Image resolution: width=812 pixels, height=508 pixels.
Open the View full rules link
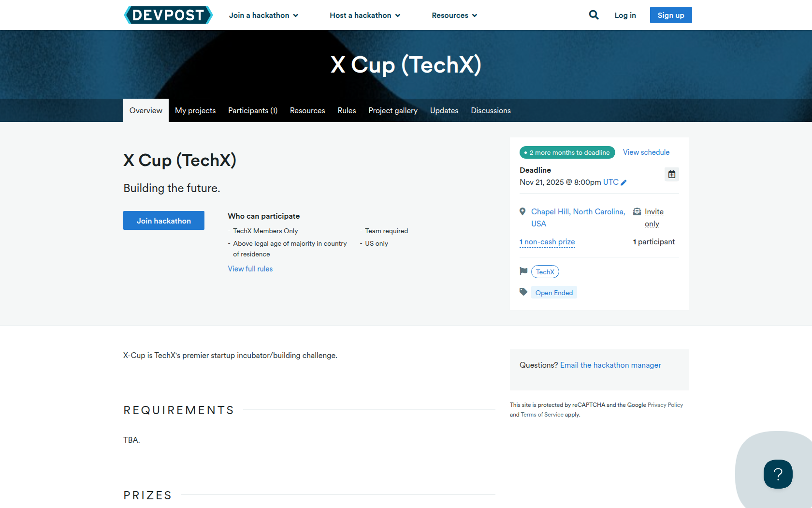[250, 269]
